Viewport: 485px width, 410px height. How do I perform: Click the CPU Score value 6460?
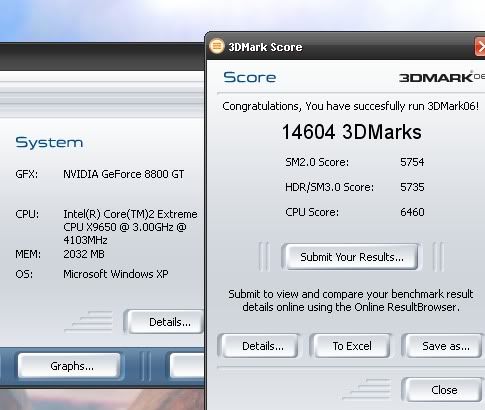coord(412,212)
